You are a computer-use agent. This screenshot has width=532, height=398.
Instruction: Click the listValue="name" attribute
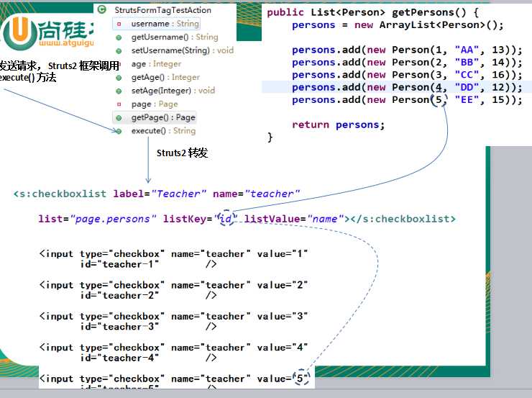coord(294,219)
